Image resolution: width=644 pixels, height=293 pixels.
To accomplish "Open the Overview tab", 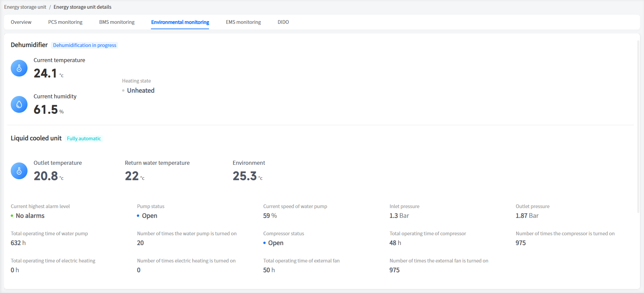I will coord(21,22).
